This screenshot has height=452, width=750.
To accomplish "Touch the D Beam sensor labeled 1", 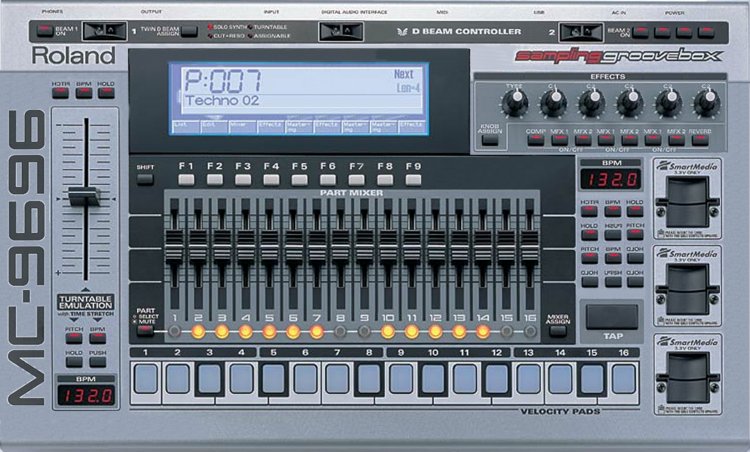I will tap(105, 31).
